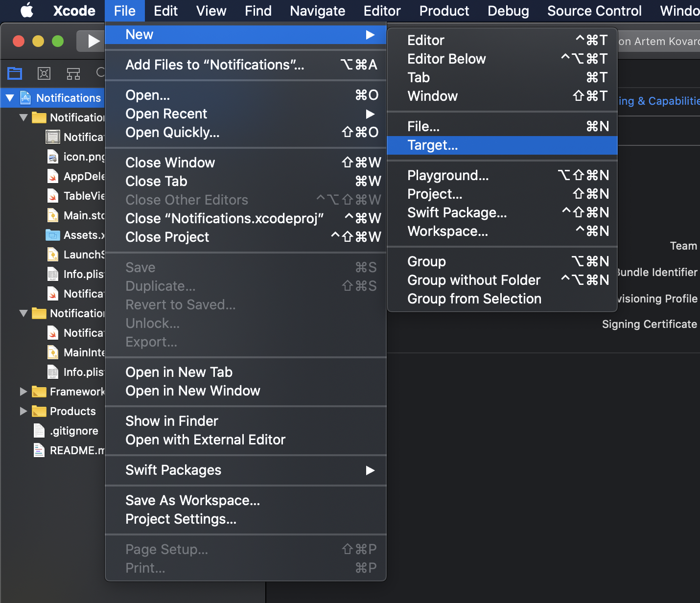
Task: Expand the Frameworks folder disclosure triangle
Action: (x=23, y=392)
